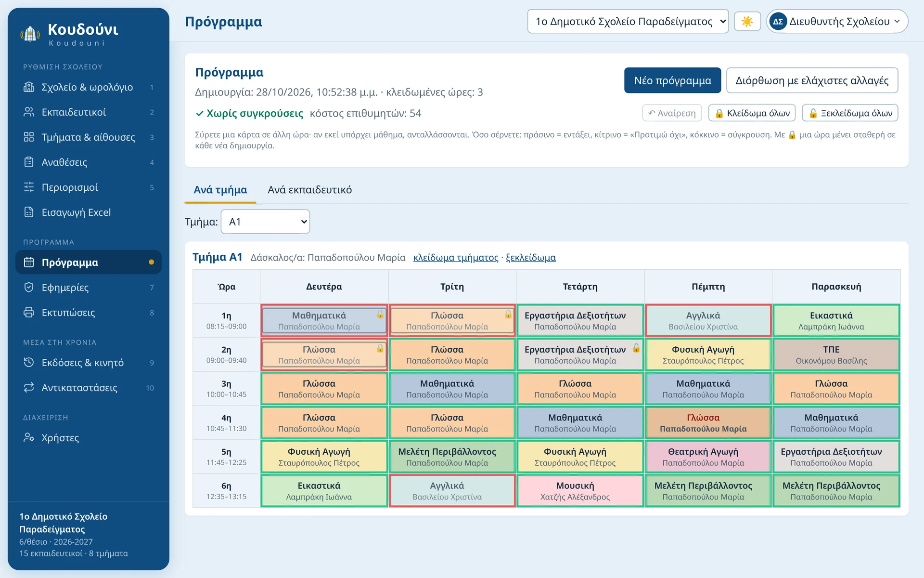
Task: Open the school selector dropdown
Action: pos(628,22)
